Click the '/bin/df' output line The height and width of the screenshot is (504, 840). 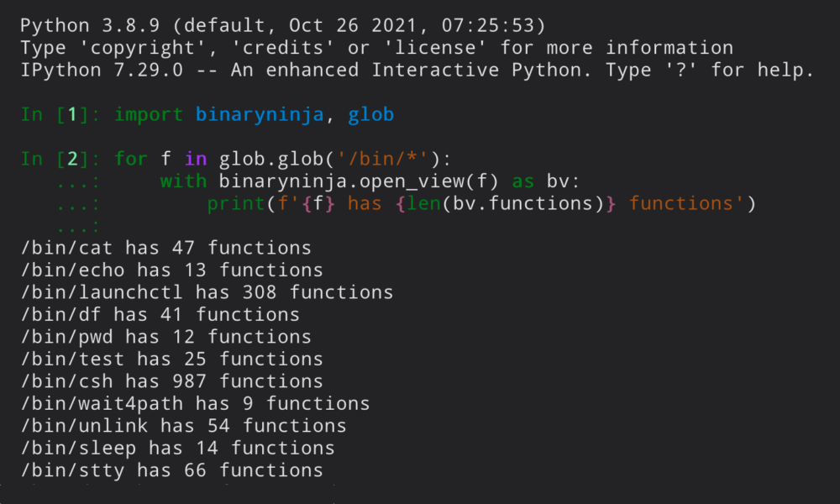click(x=160, y=315)
